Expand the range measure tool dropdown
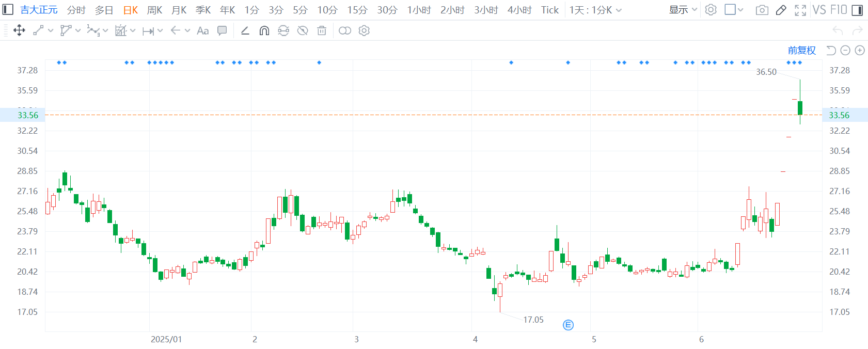Image resolution: width=868 pixels, height=349 pixels. (160, 31)
